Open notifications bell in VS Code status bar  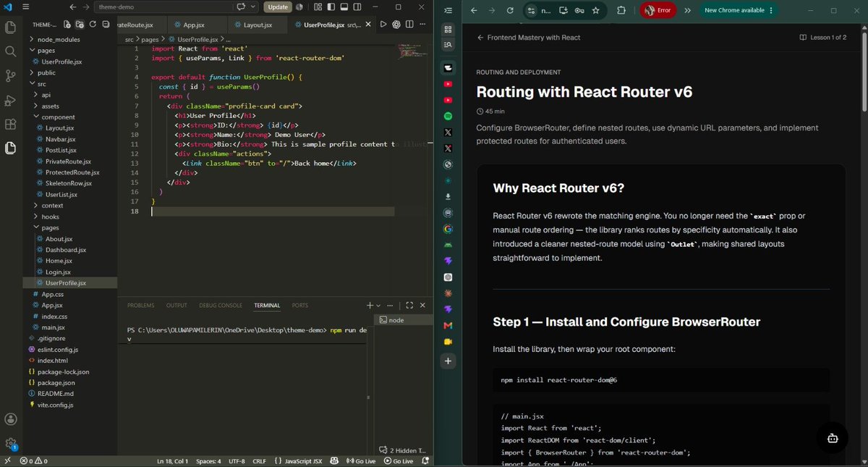424,460
